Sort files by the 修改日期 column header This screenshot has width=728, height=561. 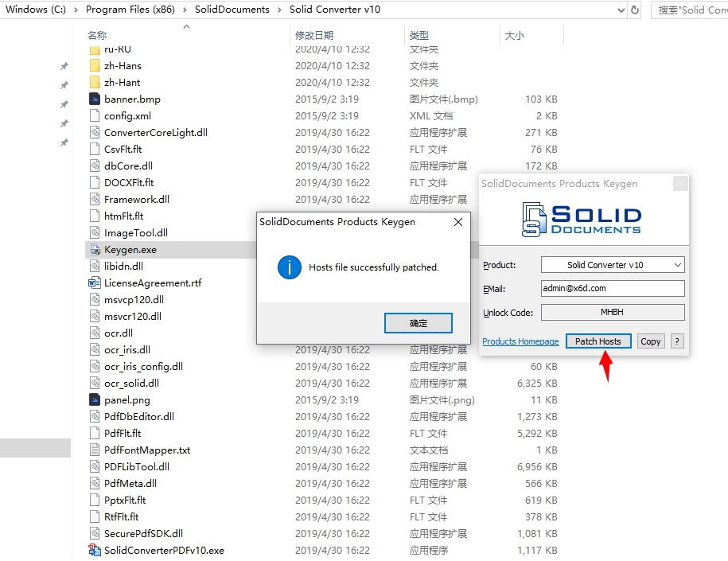314,36
